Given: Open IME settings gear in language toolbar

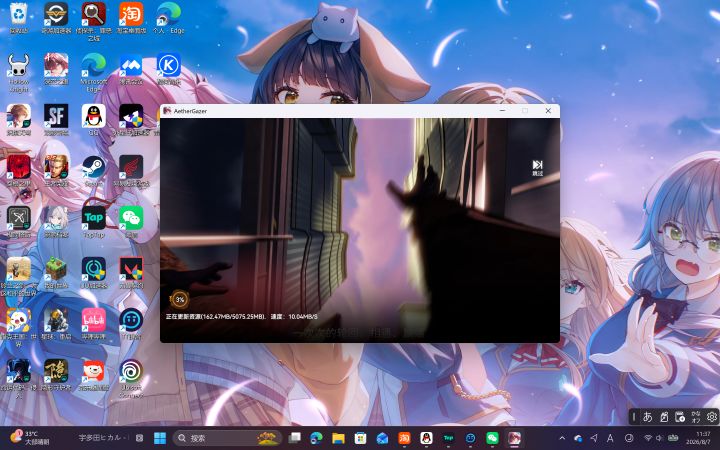Looking at the screenshot, I should [x=711, y=417].
